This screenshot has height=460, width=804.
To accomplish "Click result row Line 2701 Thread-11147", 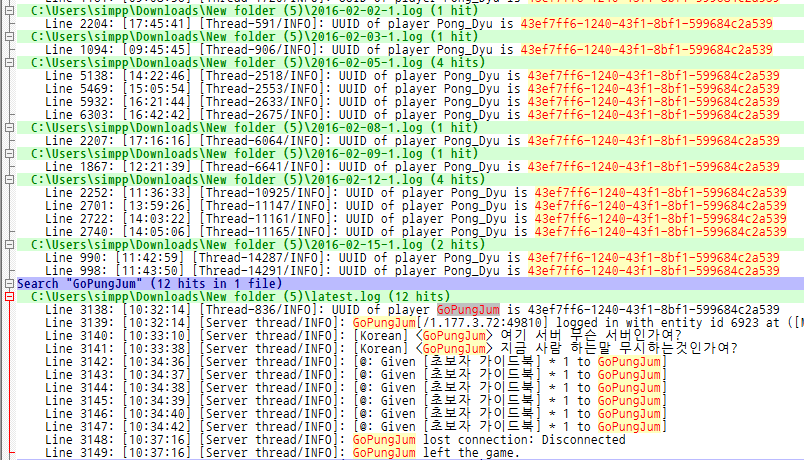I will click(x=416, y=206).
